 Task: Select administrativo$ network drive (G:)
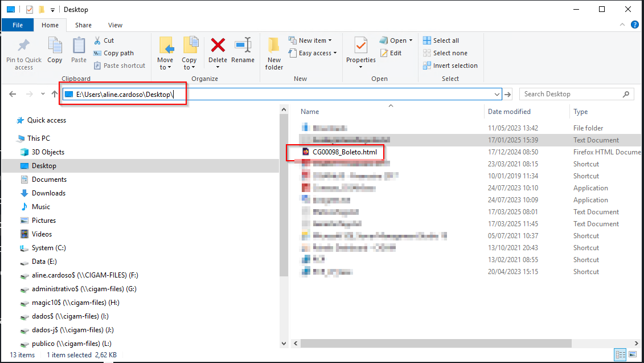pyautogui.click(x=79, y=288)
